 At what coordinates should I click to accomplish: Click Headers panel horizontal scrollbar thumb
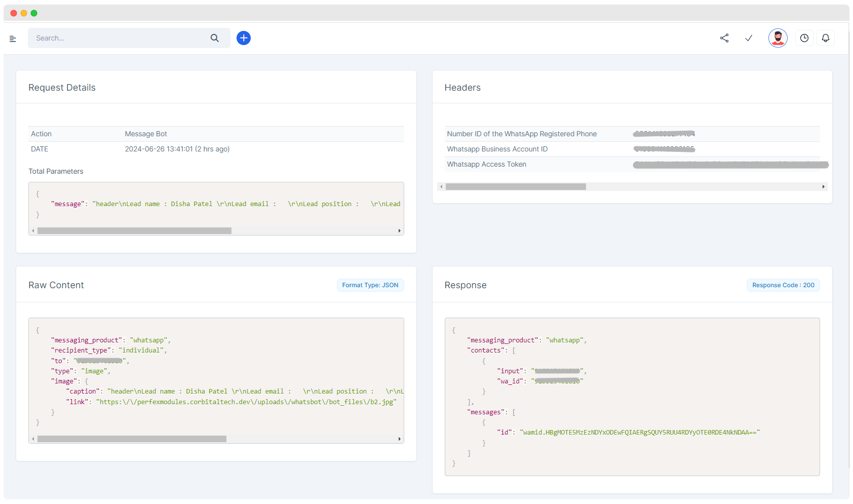coord(516,187)
